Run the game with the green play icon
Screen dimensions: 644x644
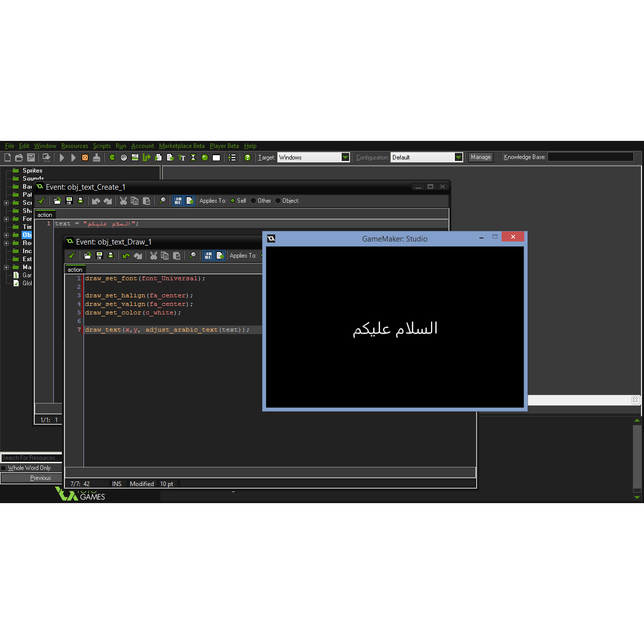[62, 157]
